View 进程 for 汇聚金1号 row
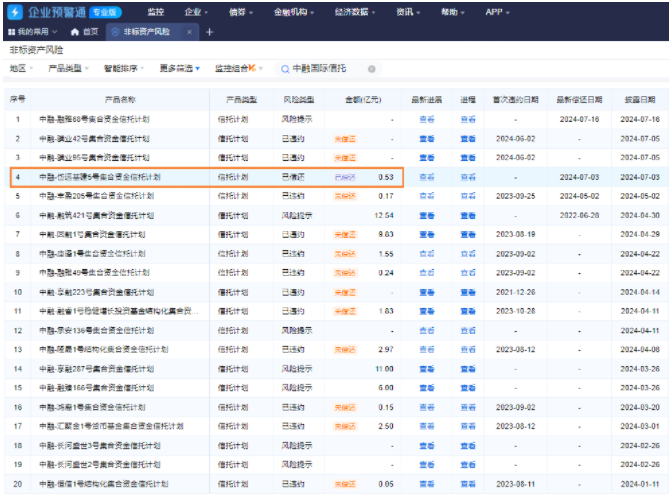This screenshot has width=671, height=500. click(468, 426)
